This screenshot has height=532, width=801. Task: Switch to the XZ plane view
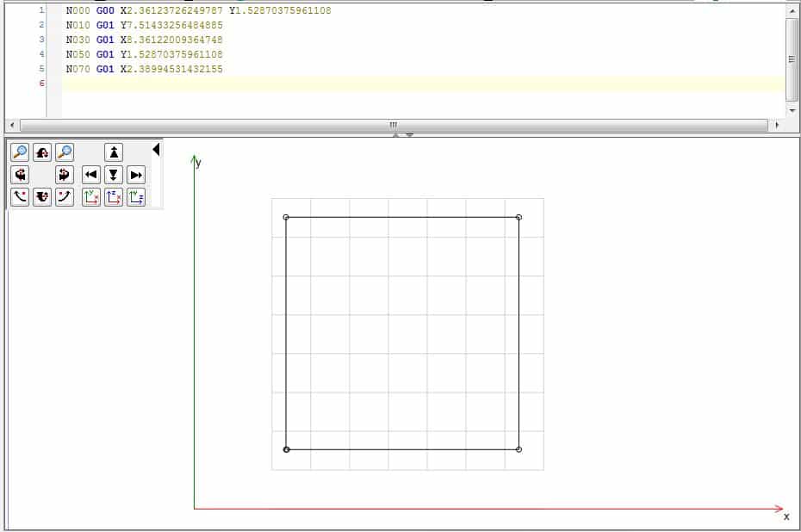coord(114,197)
